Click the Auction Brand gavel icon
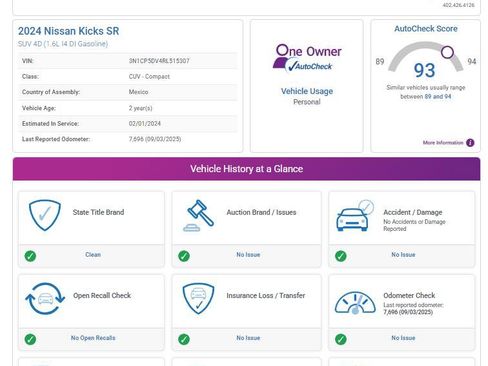Image resolution: width=488 pixels, height=366 pixels. point(199,215)
